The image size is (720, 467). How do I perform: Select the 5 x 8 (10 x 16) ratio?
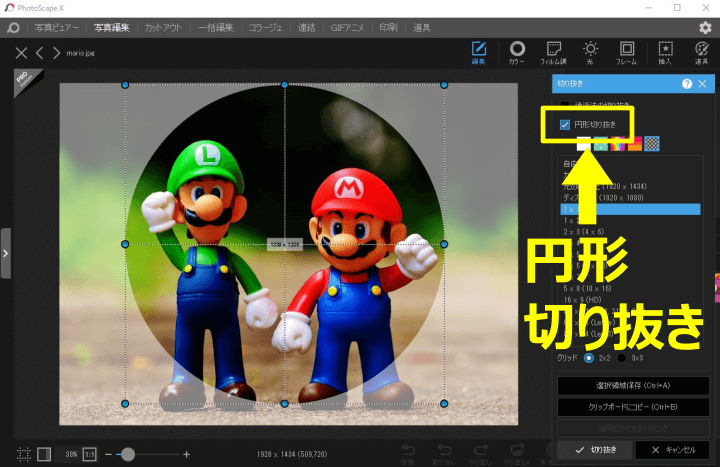(630, 288)
